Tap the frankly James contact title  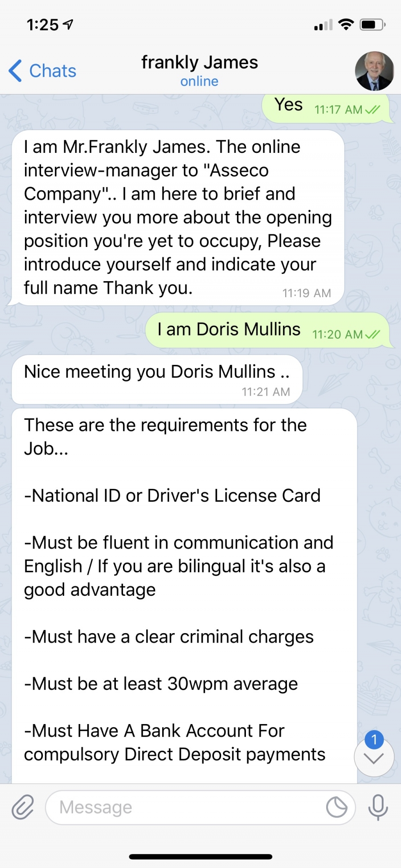[x=200, y=62]
